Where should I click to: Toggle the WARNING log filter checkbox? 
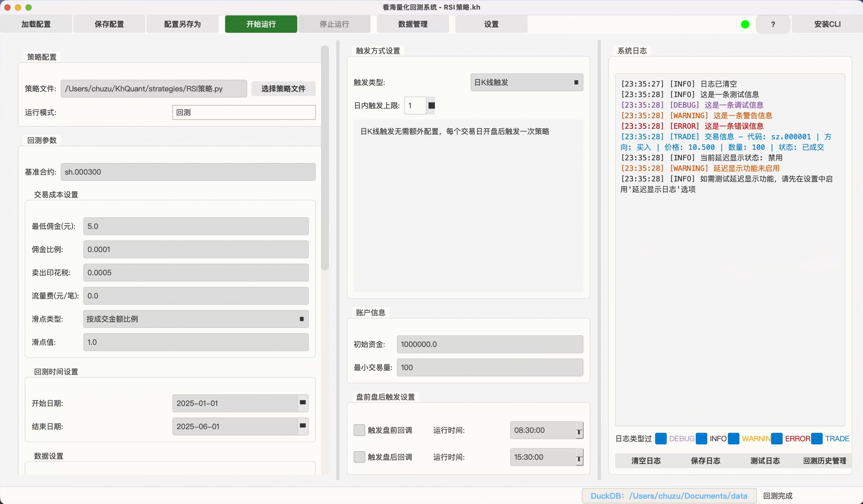click(x=733, y=439)
